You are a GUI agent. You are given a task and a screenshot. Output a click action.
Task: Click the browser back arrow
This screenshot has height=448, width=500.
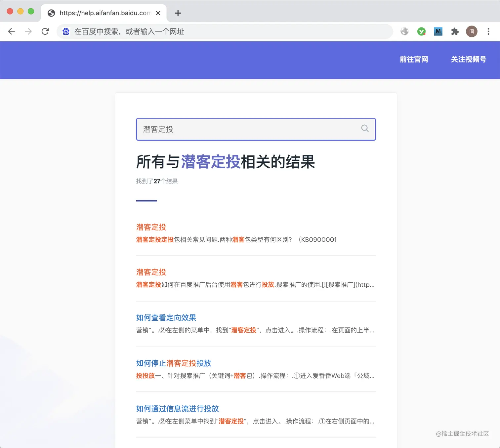pyautogui.click(x=12, y=31)
